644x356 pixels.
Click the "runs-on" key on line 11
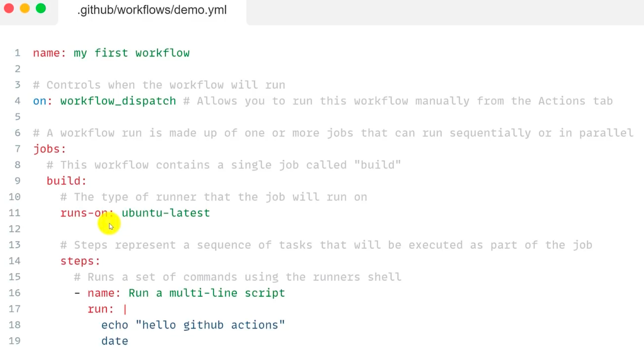coord(83,213)
